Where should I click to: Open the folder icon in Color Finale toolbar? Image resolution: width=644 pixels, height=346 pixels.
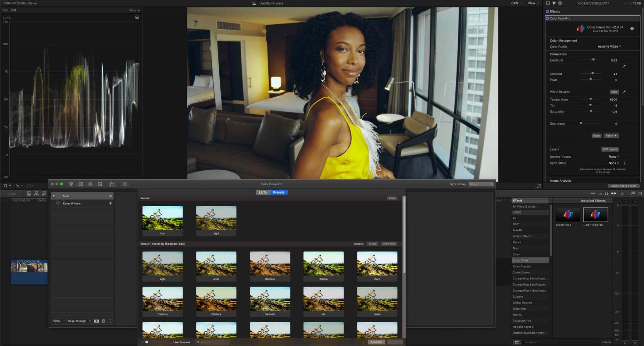(112, 184)
